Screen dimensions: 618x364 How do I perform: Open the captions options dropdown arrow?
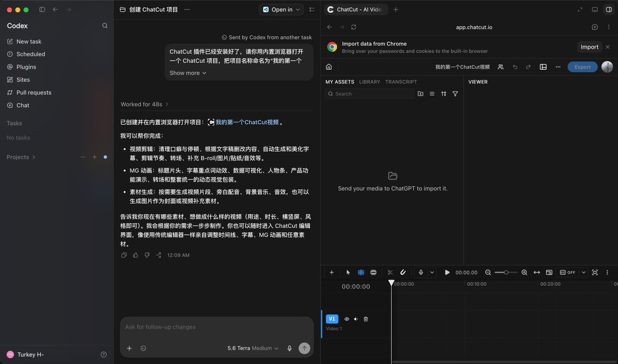coord(583,272)
